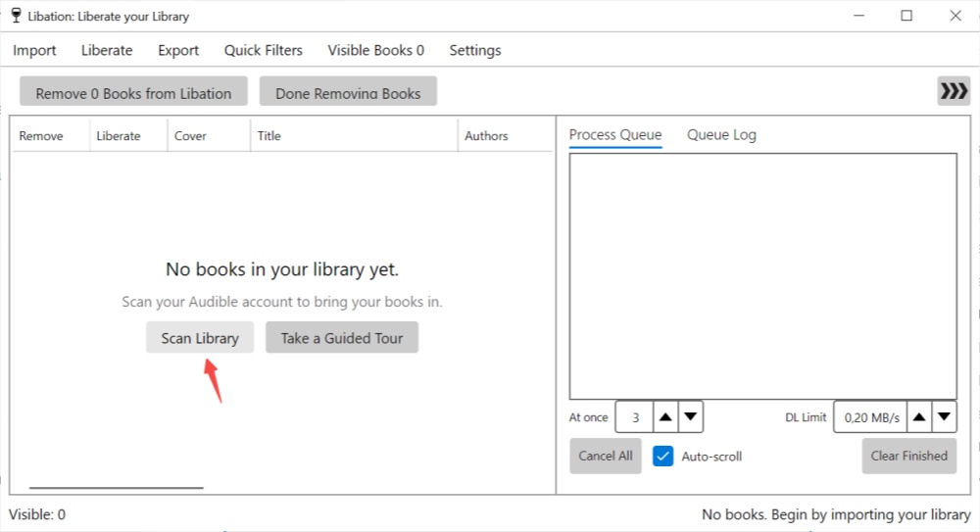Collapse the process queue panel with triple-chevron icon
980x532 pixels.
pyautogui.click(x=954, y=91)
